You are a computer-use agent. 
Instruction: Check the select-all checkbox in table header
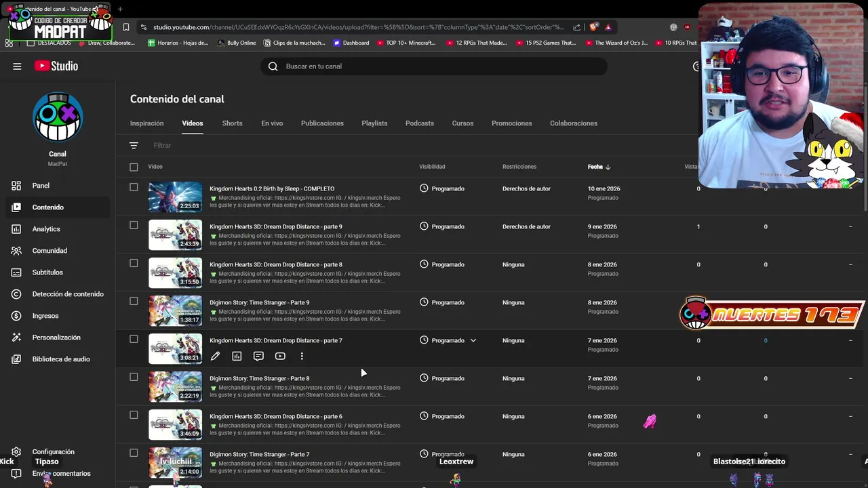coord(134,167)
